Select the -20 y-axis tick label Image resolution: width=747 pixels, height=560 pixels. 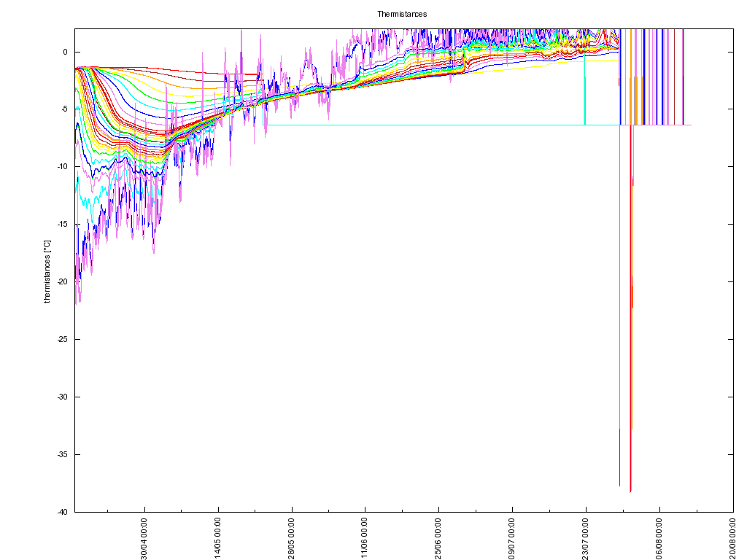pyautogui.click(x=62, y=281)
